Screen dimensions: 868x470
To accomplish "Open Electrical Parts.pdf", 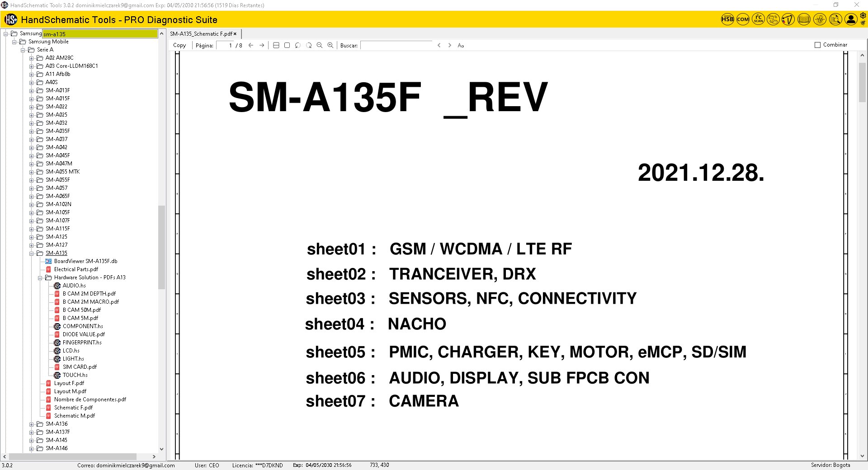I will (x=76, y=269).
